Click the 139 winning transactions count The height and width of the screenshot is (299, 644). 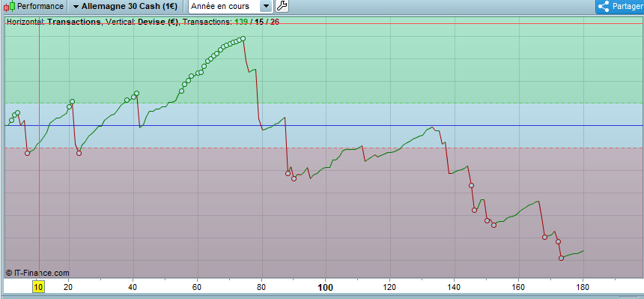(241, 22)
